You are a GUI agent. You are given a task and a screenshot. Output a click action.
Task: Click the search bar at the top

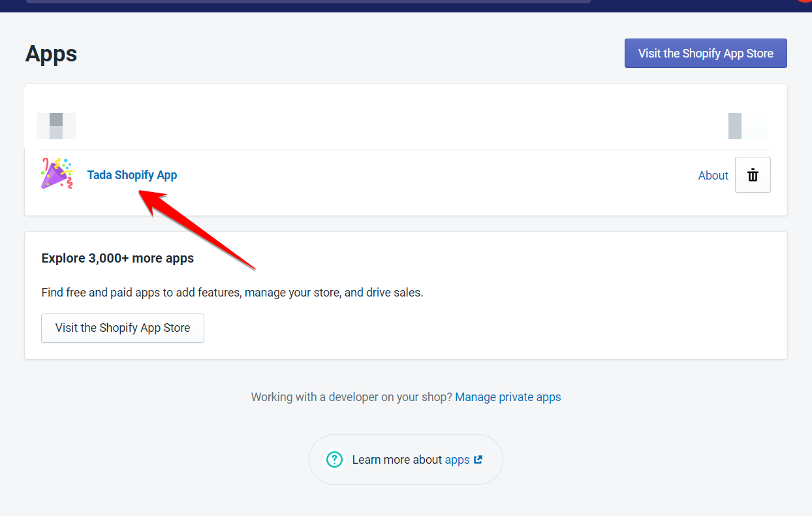coord(308,2)
